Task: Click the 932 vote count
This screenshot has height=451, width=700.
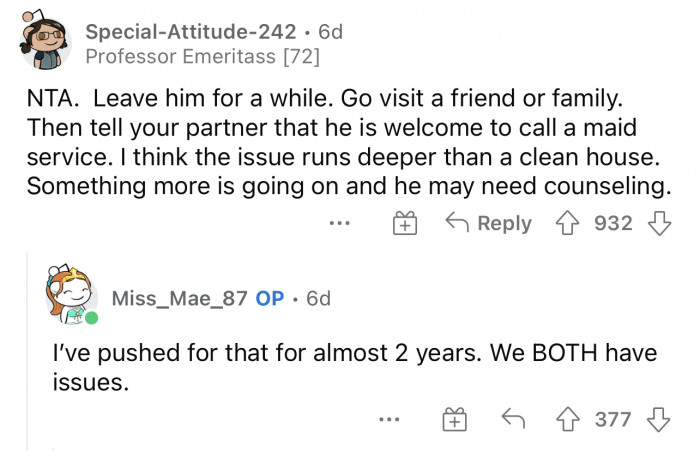Action: 614,223
